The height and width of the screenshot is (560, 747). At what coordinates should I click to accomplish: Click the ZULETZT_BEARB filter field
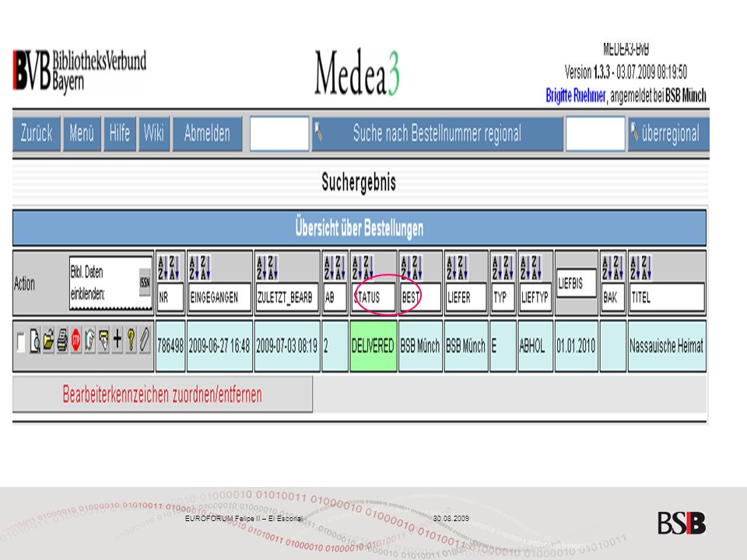(287, 298)
